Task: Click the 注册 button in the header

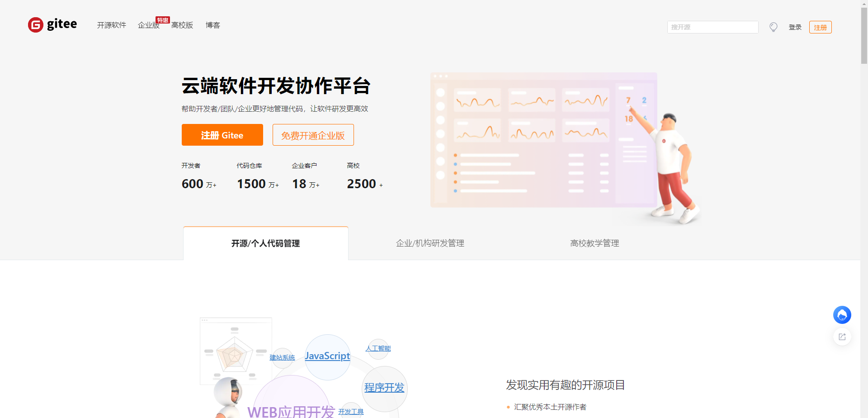Action: click(x=820, y=27)
